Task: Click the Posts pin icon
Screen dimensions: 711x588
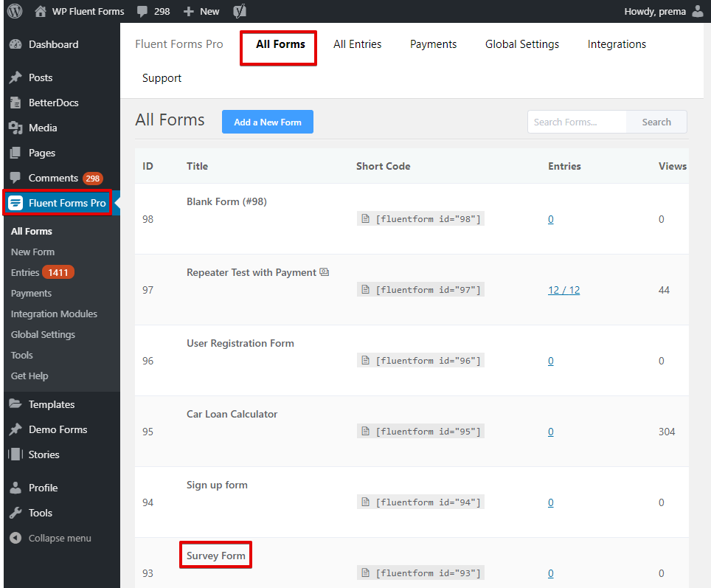Action: (x=16, y=77)
